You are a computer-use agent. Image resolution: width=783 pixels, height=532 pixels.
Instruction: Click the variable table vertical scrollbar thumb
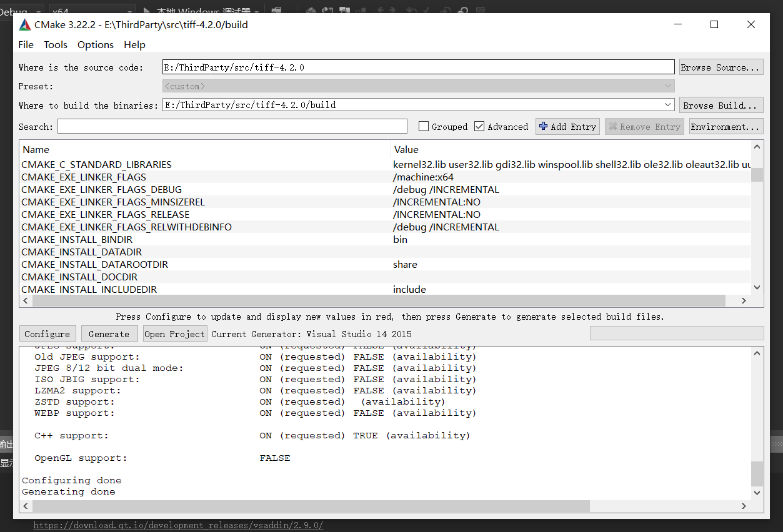tap(757, 174)
